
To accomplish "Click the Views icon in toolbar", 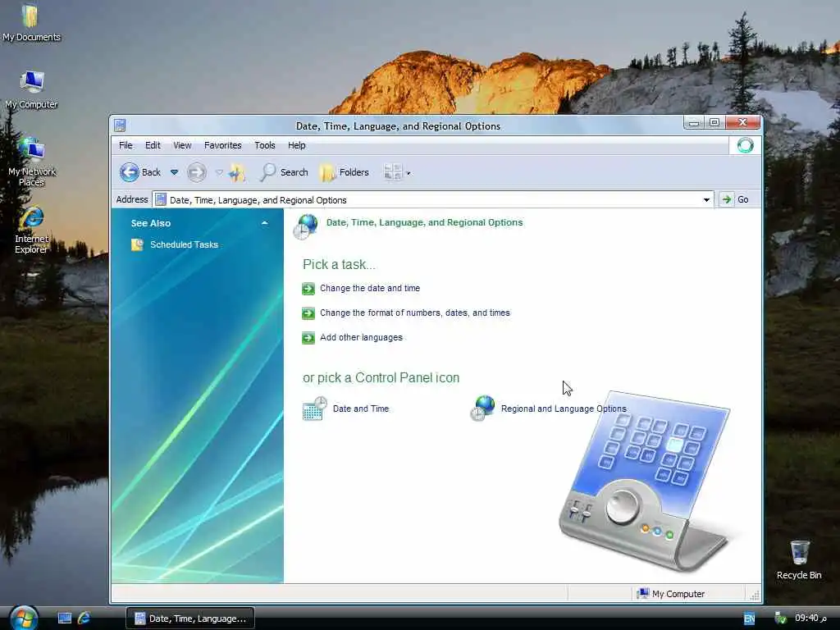I will (393, 172).
